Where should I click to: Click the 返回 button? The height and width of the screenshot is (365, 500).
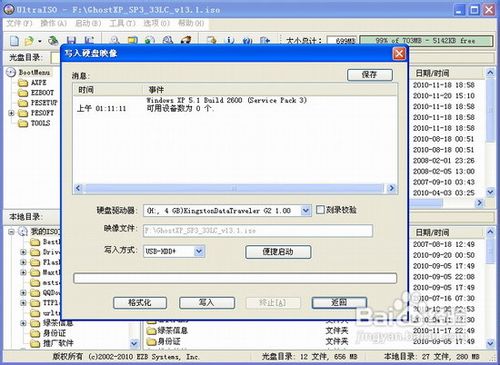[x=339, y=303]
